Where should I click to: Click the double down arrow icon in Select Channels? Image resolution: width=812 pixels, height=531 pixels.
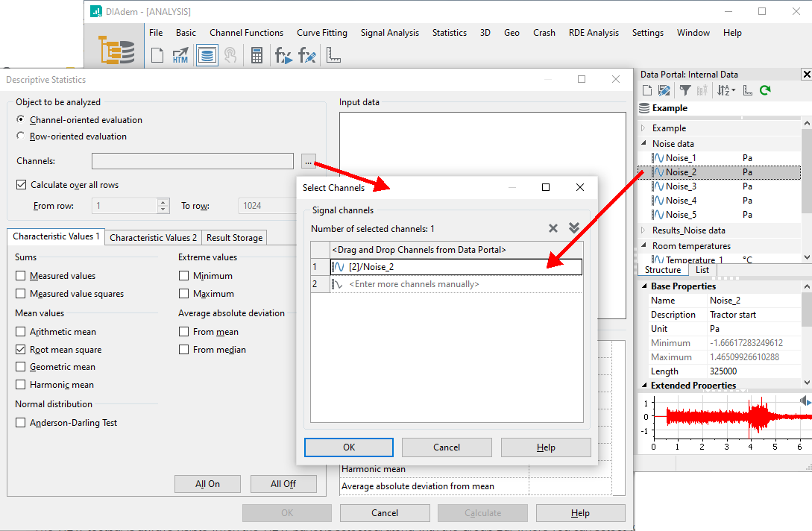(573, 228)
